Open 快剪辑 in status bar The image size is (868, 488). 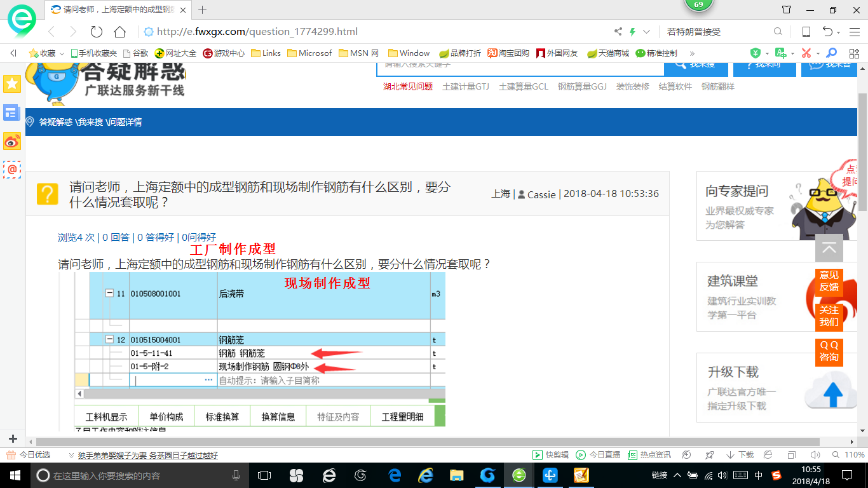550,455
